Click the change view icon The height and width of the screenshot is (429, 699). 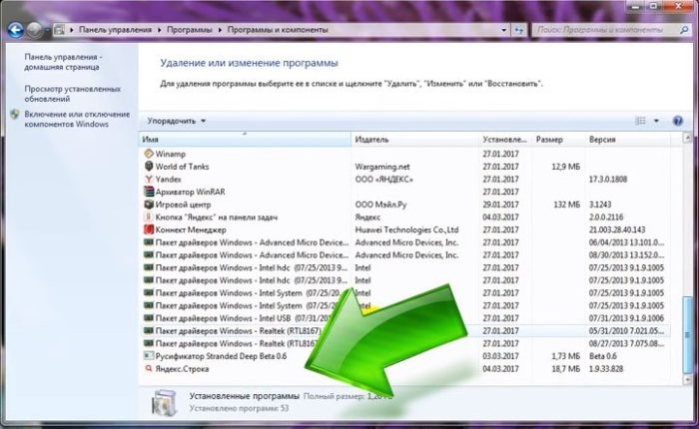640,121
